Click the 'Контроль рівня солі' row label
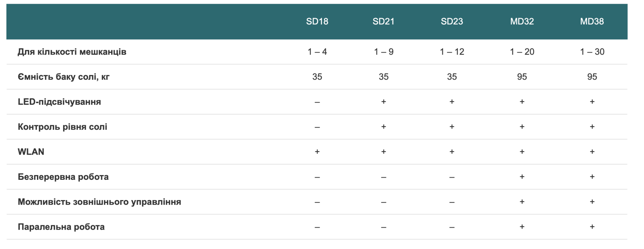 (x=62, y=127)
